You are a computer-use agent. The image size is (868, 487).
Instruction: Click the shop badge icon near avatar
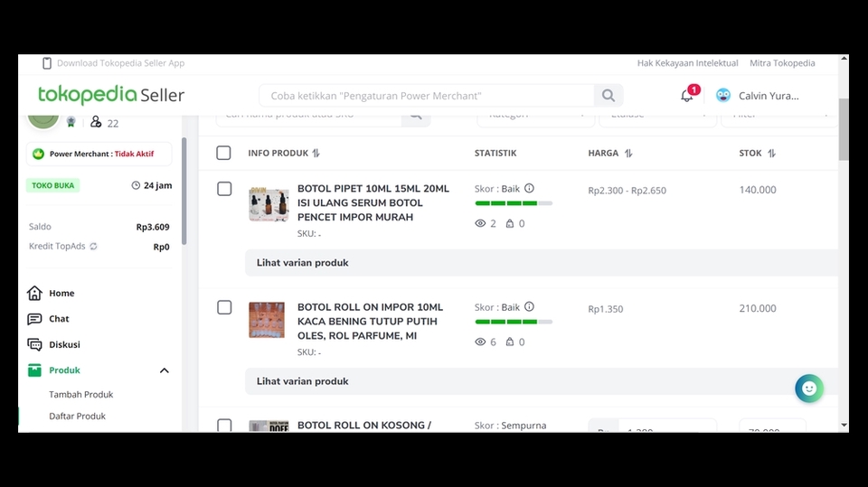click(x=71, y=122)
